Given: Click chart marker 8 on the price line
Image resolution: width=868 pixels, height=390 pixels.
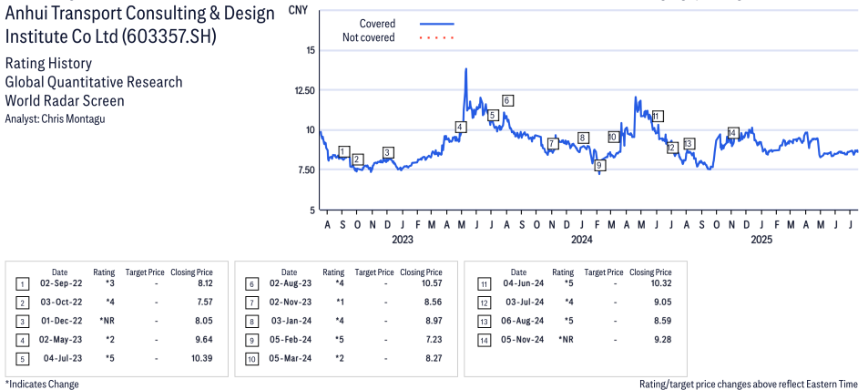Looking at the screenshot, I should tap(582, 138).
